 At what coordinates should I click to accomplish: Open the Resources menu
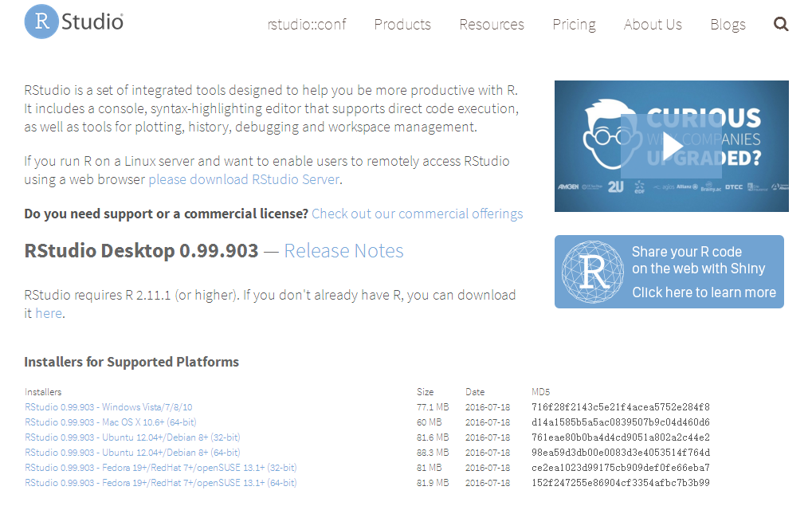coord(492,25)
